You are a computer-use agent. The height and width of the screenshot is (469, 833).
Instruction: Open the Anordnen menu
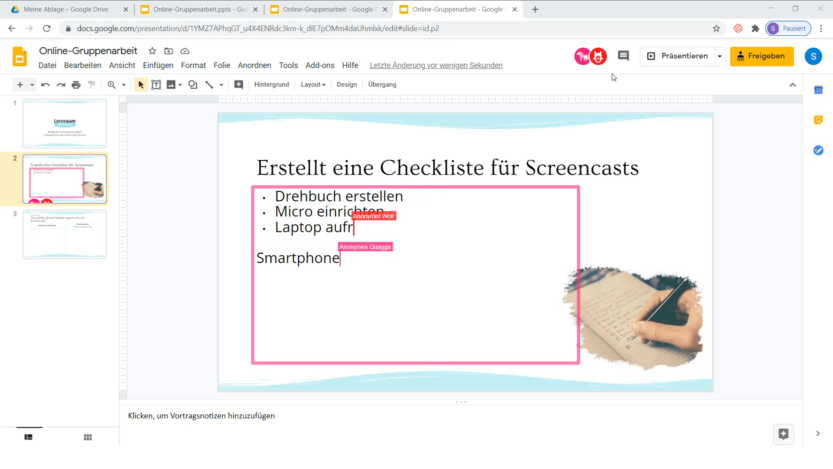pos(254,65)
